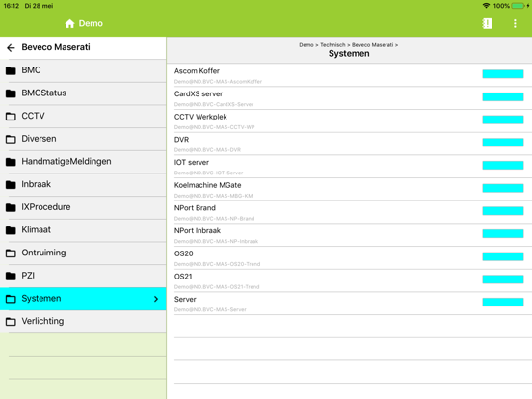The width and height of the screenshot is (532, 399).
Task: Go back with the arrow beside Beveco Maserati
Action: click(x=11, y=48)
